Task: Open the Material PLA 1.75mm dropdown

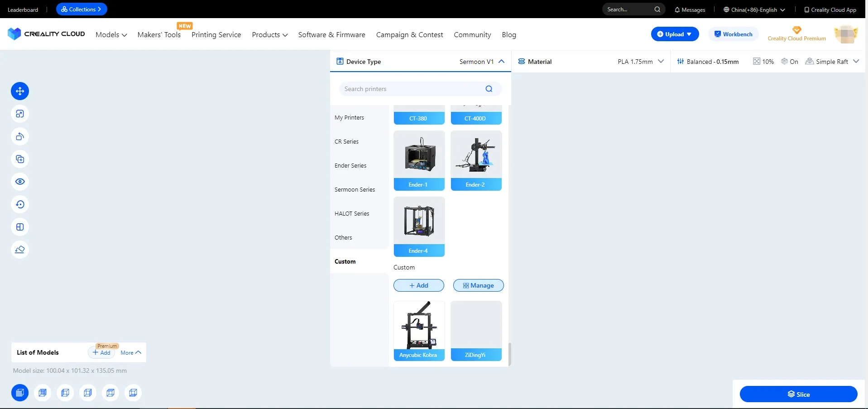Action: 661,62
